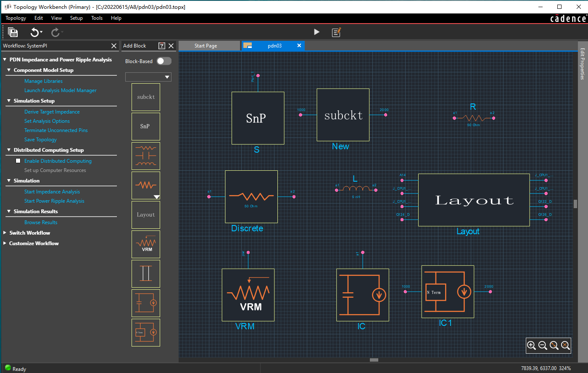
Task: Select the SnP block on canvas
Action: point(258,118)
